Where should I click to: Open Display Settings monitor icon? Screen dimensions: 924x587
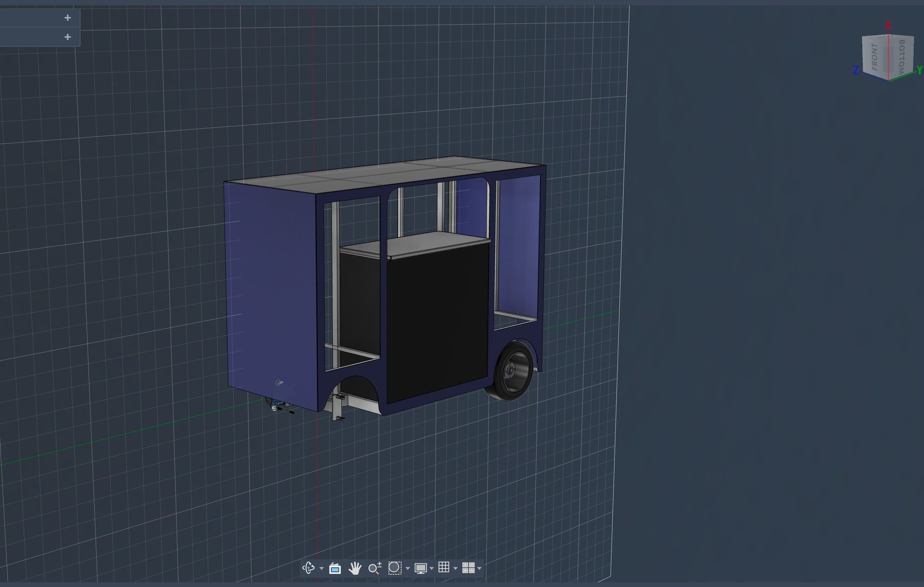tap(421, 568)
